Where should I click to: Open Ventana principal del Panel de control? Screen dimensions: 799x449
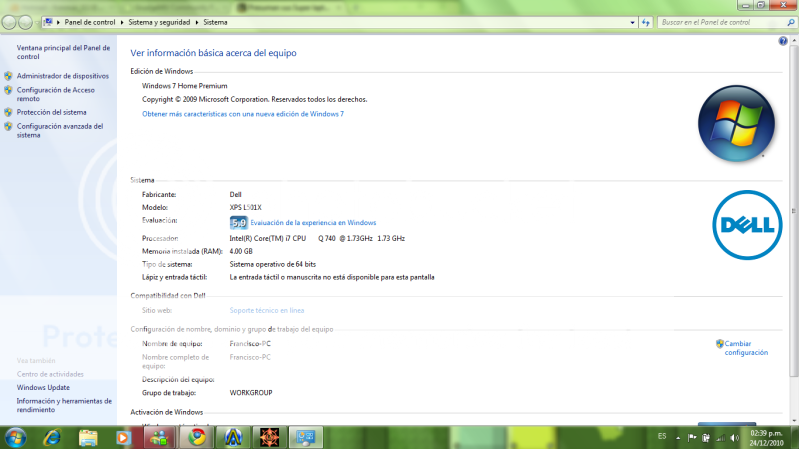pos(63,52)
